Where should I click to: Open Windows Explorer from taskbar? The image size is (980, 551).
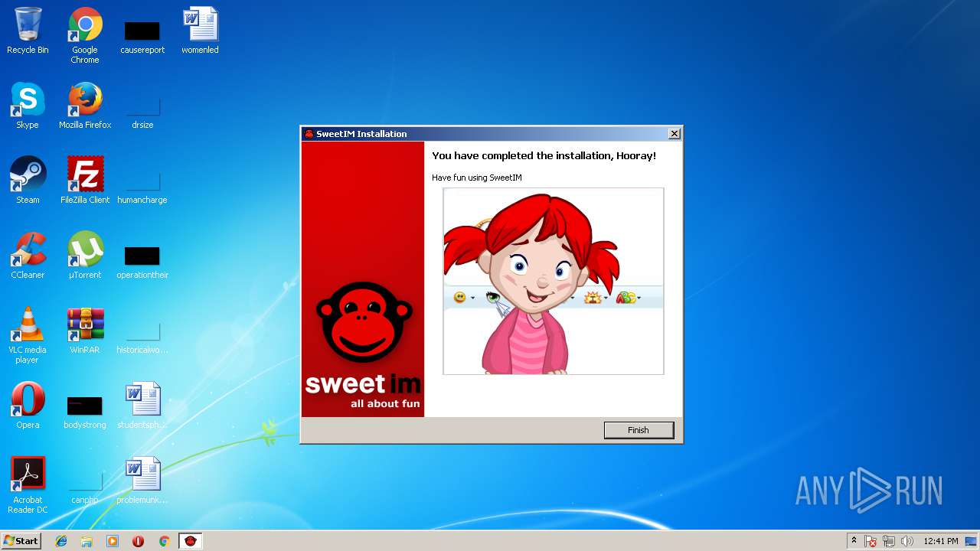pyautogui.click(x=87, y=541)
